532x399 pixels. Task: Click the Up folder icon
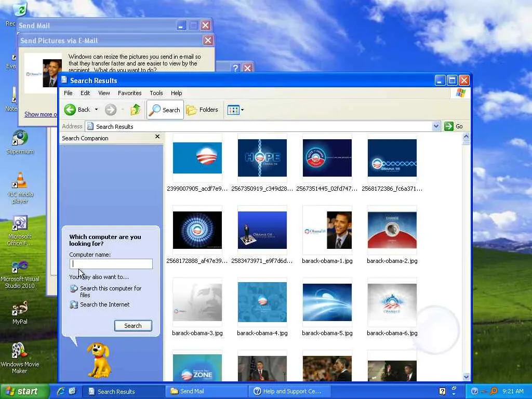tap(136, 110)
